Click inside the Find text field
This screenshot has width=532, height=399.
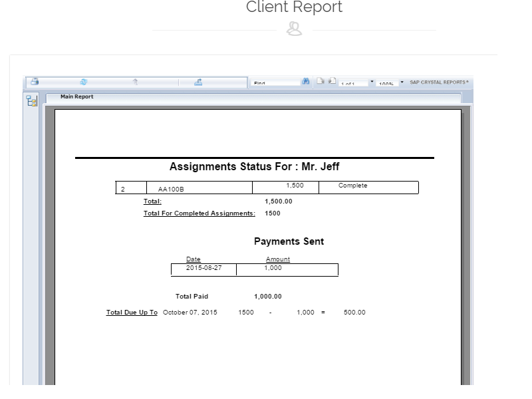[275, 83]
